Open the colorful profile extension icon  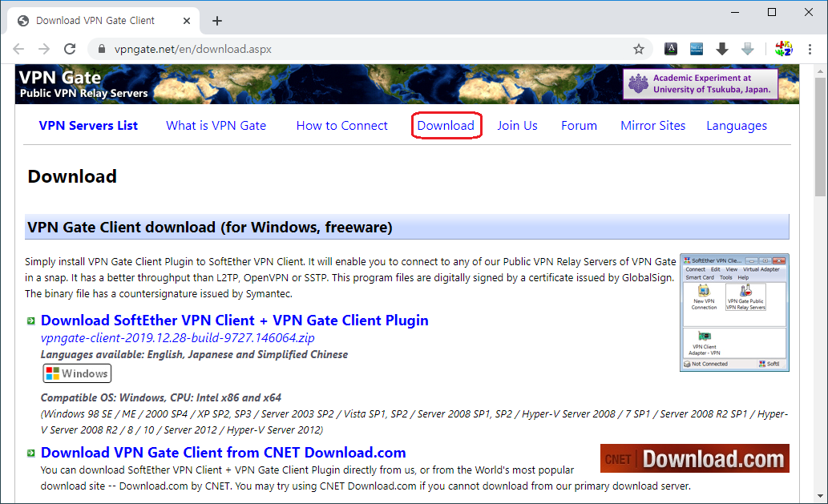(784, 49)
